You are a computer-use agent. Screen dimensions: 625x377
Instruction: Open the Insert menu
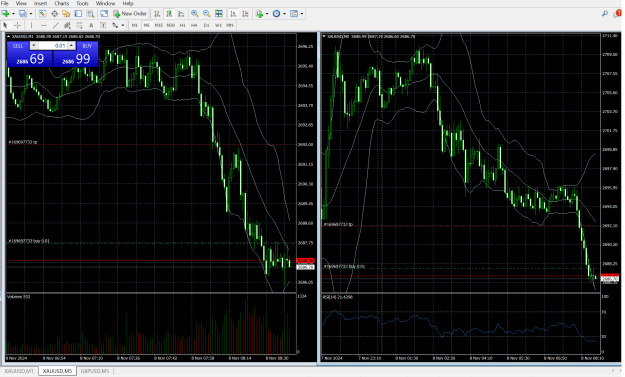(x=40, y=3)
